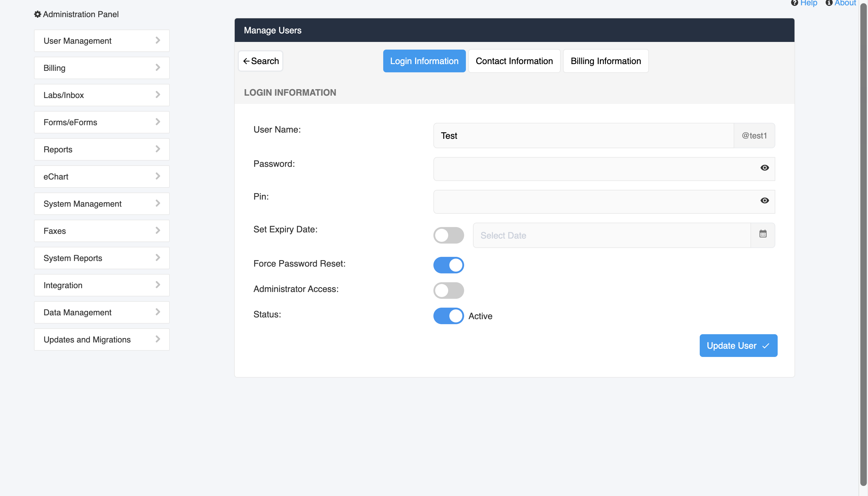Click the back arrow beside Search
868x496 pixels.
pos(246,61)
